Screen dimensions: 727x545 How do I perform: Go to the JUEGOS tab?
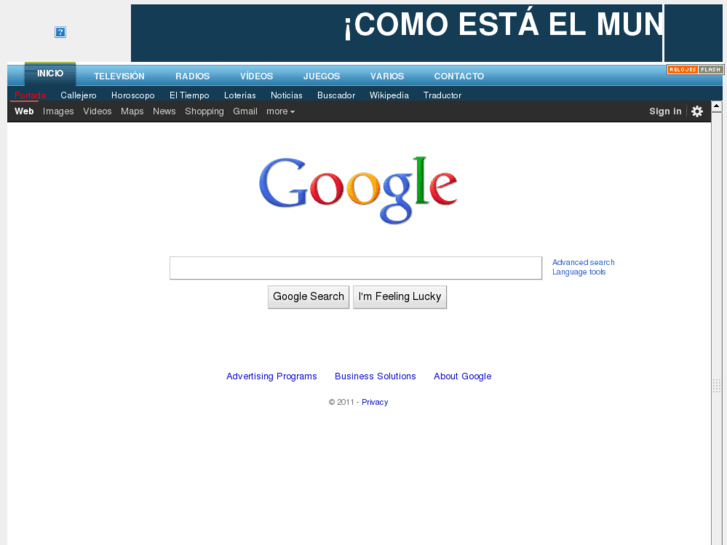click(322, 76)
